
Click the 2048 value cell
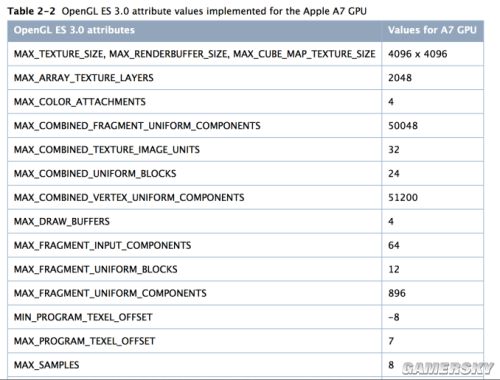click(x=433, y=78)
